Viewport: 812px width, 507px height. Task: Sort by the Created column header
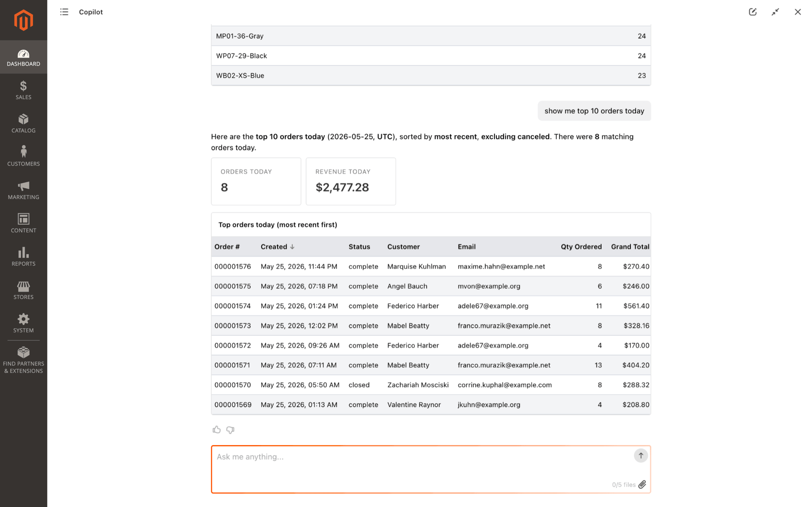(277, 247)
